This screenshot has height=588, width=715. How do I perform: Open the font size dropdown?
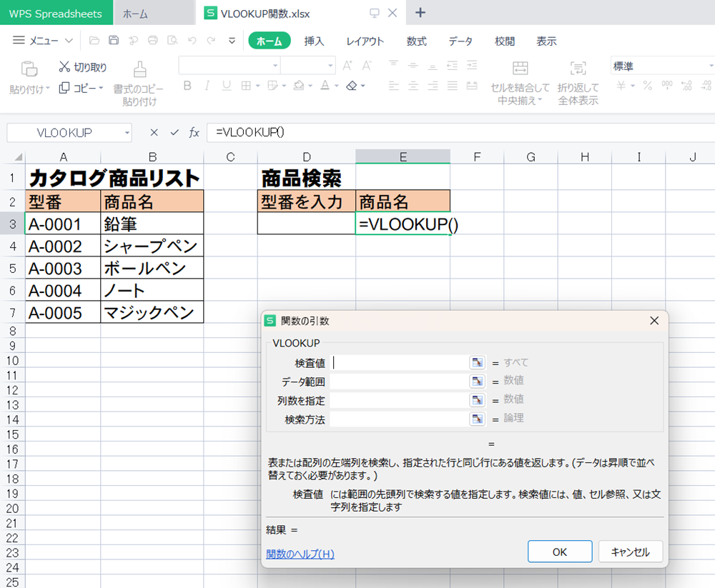pos(330,66)
